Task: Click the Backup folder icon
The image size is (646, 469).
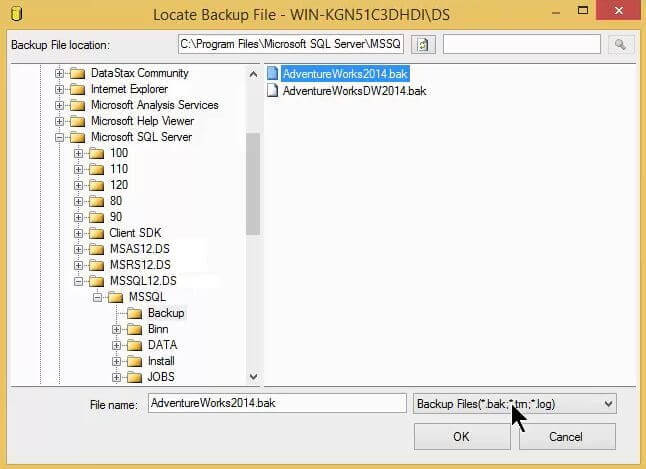Action: 134,314
